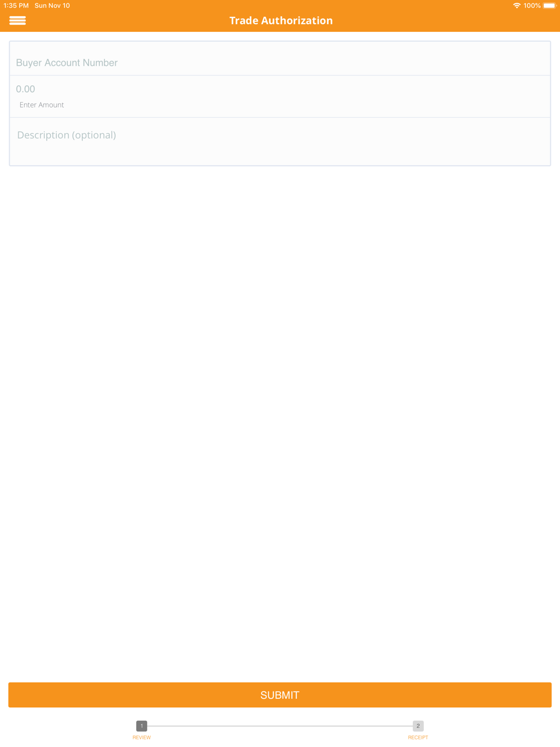Open the hamburger navigation menu
This screenshot has height=747, width=560.
(17, 21)
